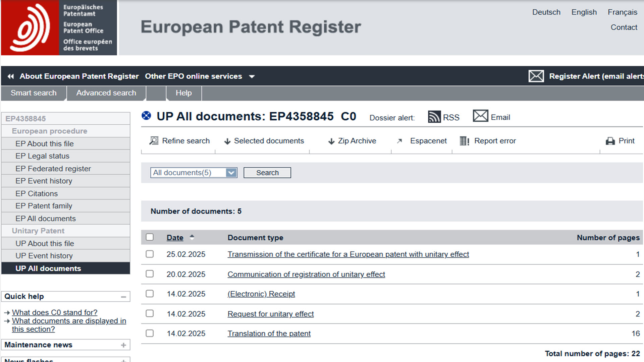Collapse the Quick help panel
The image size is (644, 362).
pyautogui.click(x=123, y=297)
